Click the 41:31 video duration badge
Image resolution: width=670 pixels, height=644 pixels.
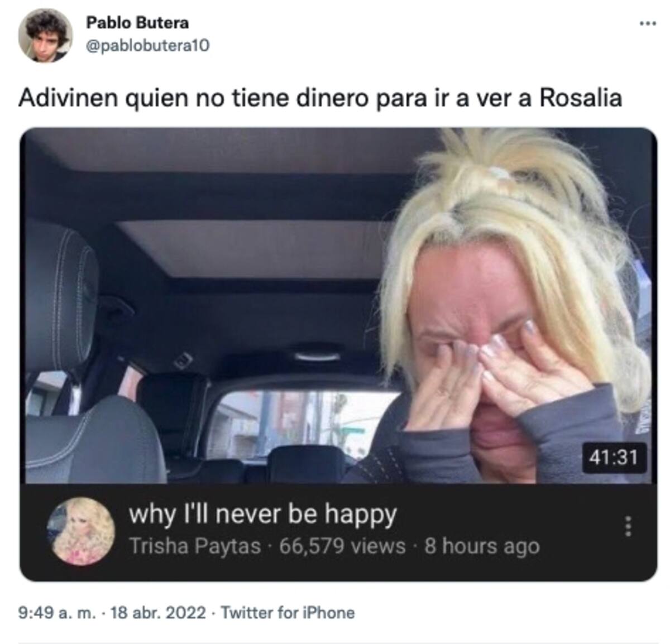click(614, 458)
